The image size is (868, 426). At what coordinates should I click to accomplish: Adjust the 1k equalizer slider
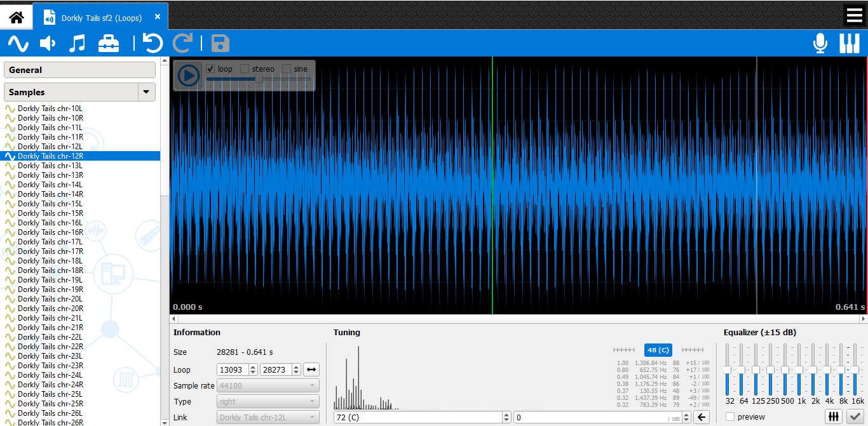coord(799,369)
